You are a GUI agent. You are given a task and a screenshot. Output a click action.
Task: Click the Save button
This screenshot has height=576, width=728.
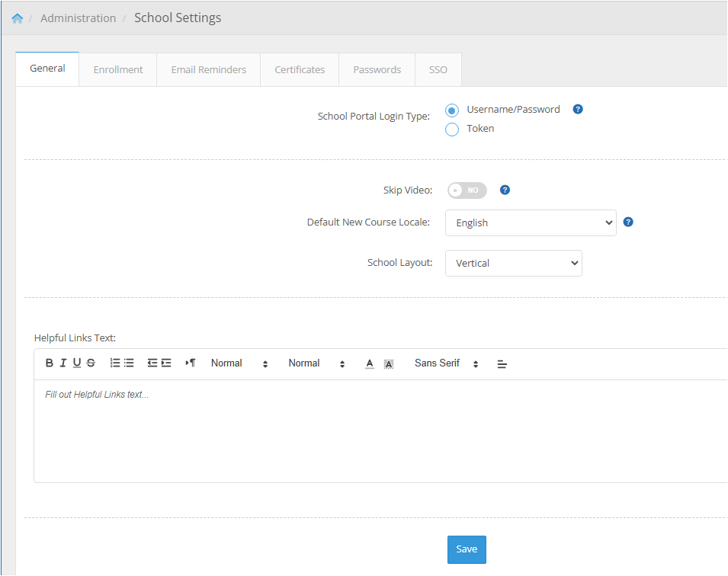(x=467, y=549)
